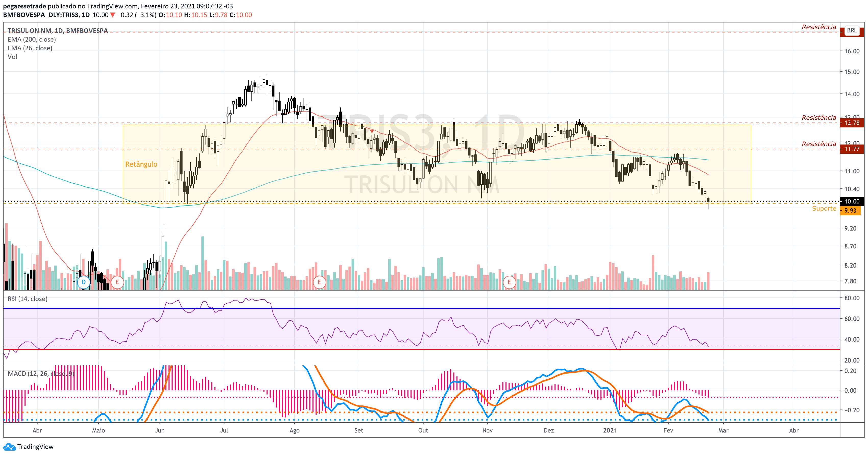The height and width of the screenshot is (456, 868).
Task: Select the orange 9.93 support price label
Action: (850, 211)
